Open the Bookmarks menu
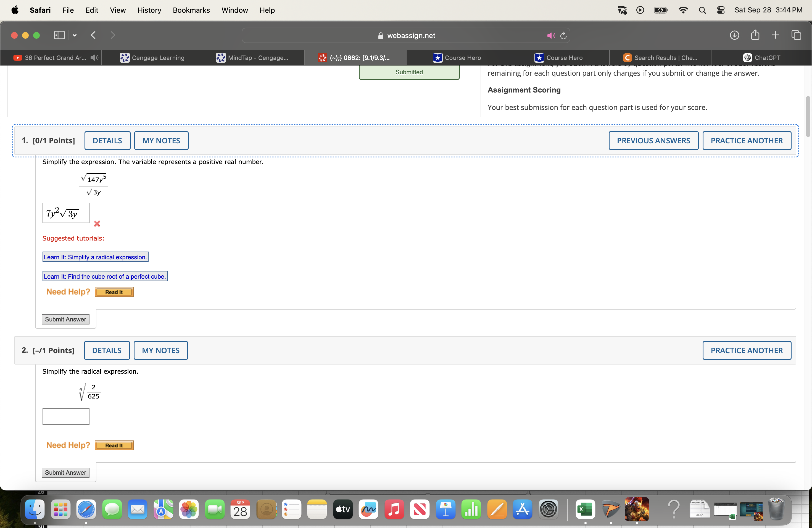 191,10
